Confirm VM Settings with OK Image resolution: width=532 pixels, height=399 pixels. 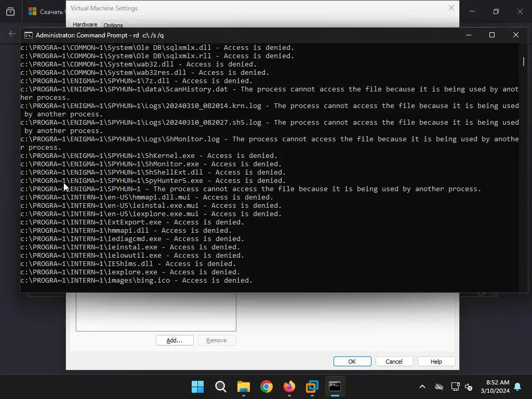(352, 362)
